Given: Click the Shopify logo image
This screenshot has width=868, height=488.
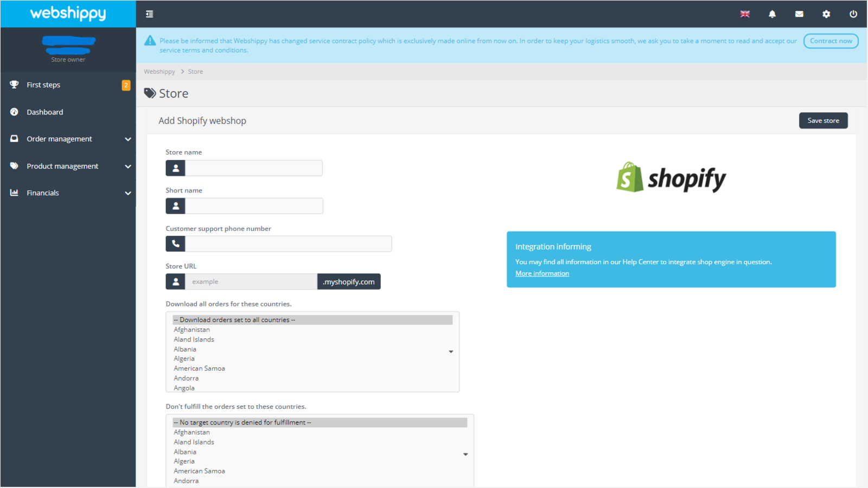Looking at the screenshot, I should [671, 177].
